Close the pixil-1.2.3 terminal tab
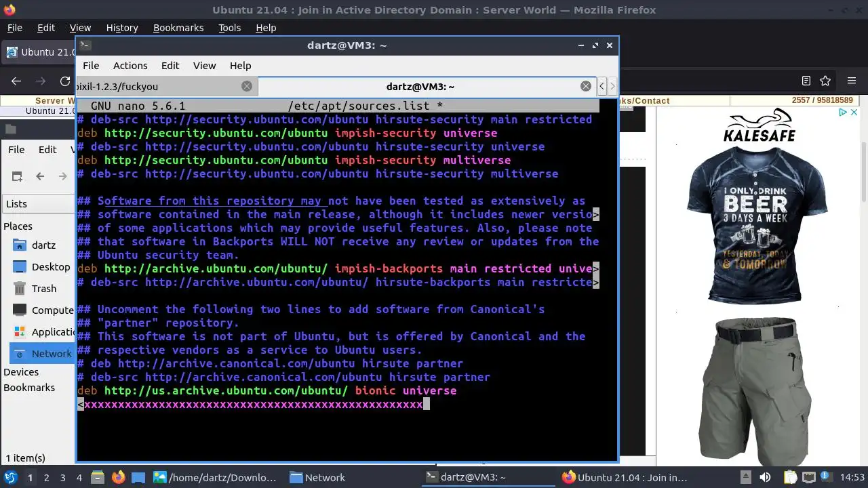The image size is (868, 488). point(247,86)
